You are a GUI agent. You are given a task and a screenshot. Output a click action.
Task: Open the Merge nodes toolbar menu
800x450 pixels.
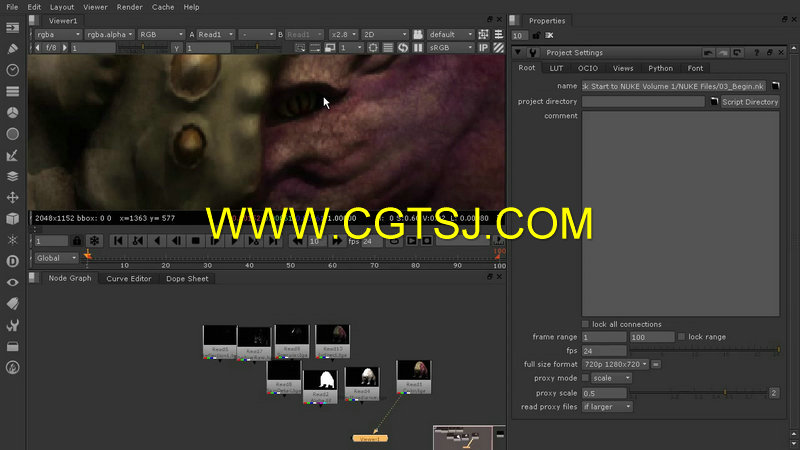tap(12, 176)
